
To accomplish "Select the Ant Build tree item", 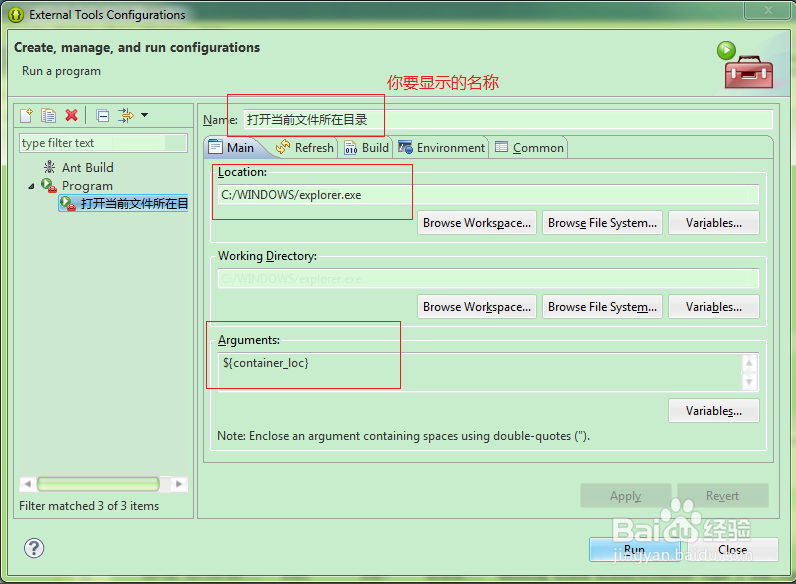I will tap(88, 168).
